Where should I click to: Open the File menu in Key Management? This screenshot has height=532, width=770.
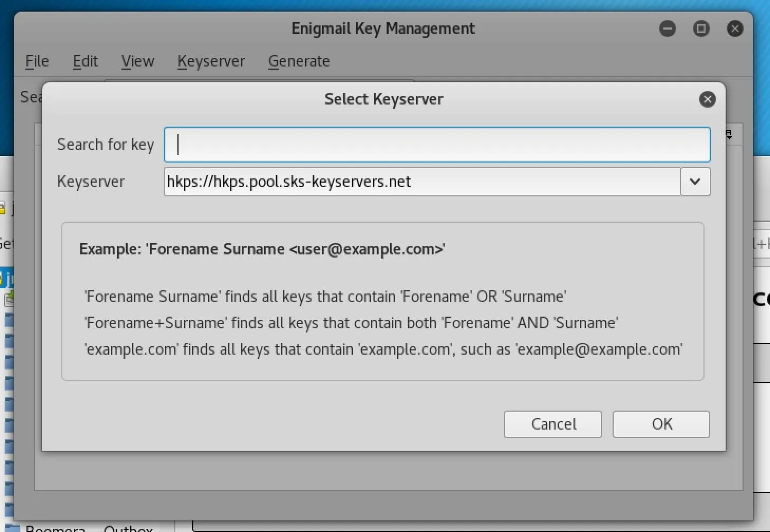click(37, 61)
